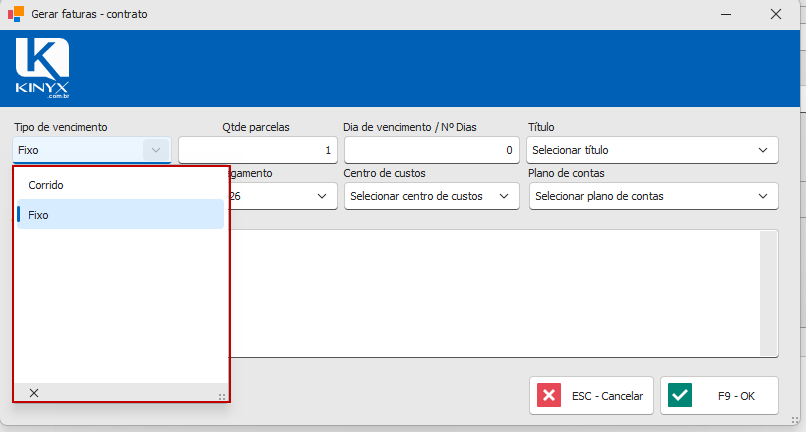The image size is (806, 432).
Task: Click the Centro de custos label
Action: pos(384,173)
